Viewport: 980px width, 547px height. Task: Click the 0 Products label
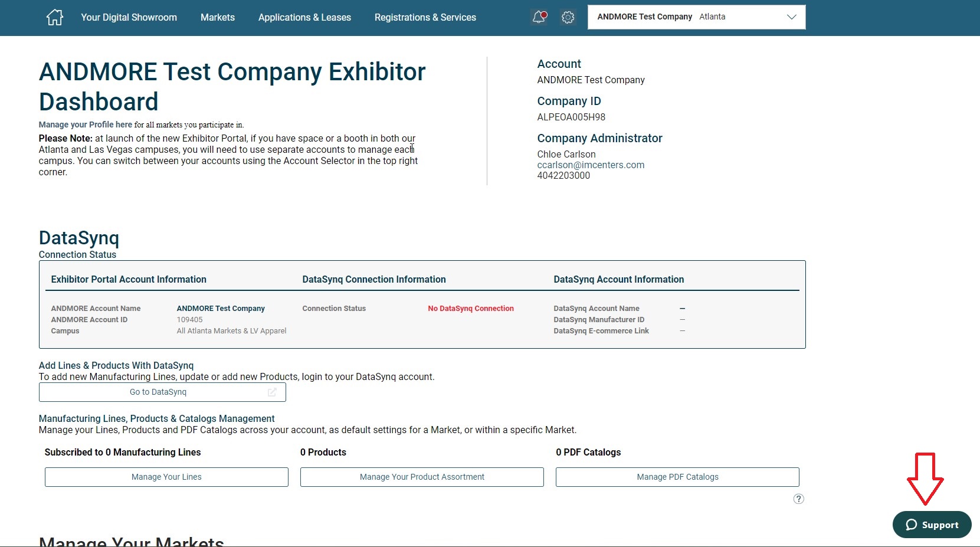coord(323,453)
